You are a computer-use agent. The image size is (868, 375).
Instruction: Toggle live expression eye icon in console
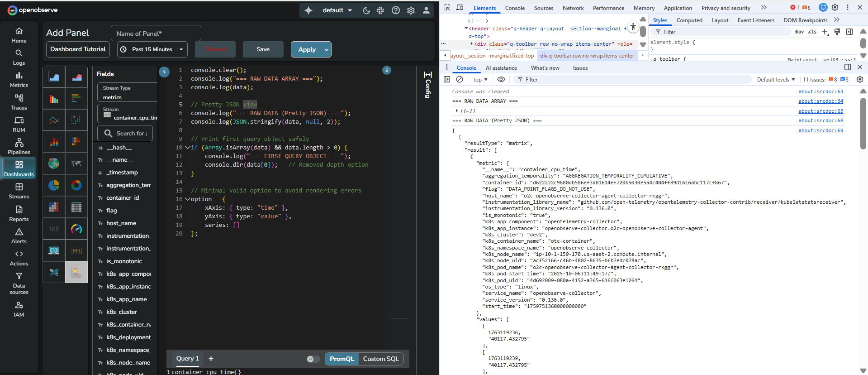click(x=501, y=79)
